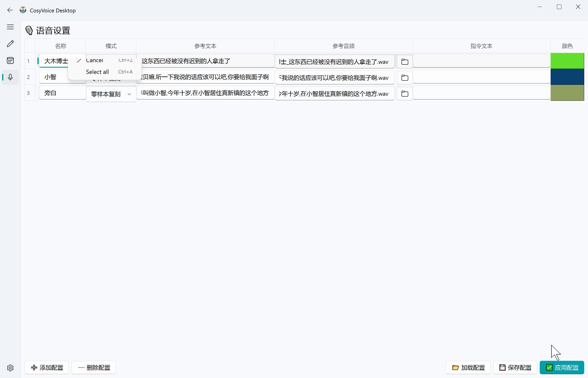The width and height of the screenshot is (588, 378).
Task: Open the pencil edit page in sidebar
Action: click(x=10, y=44)
